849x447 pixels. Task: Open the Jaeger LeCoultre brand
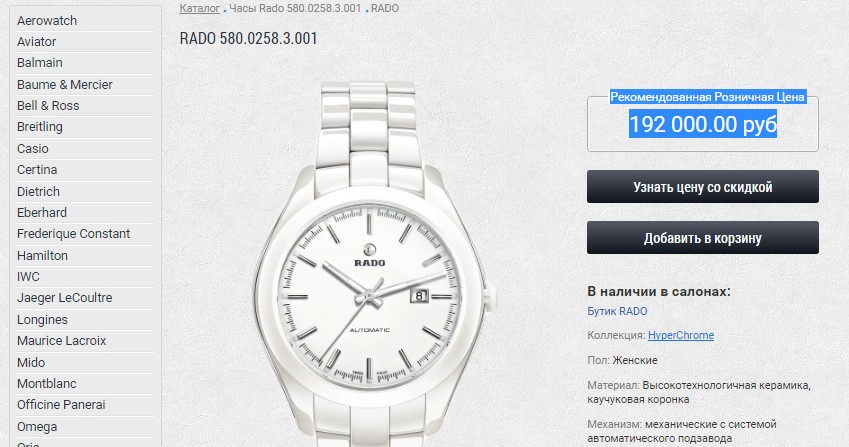click(64, 298)
